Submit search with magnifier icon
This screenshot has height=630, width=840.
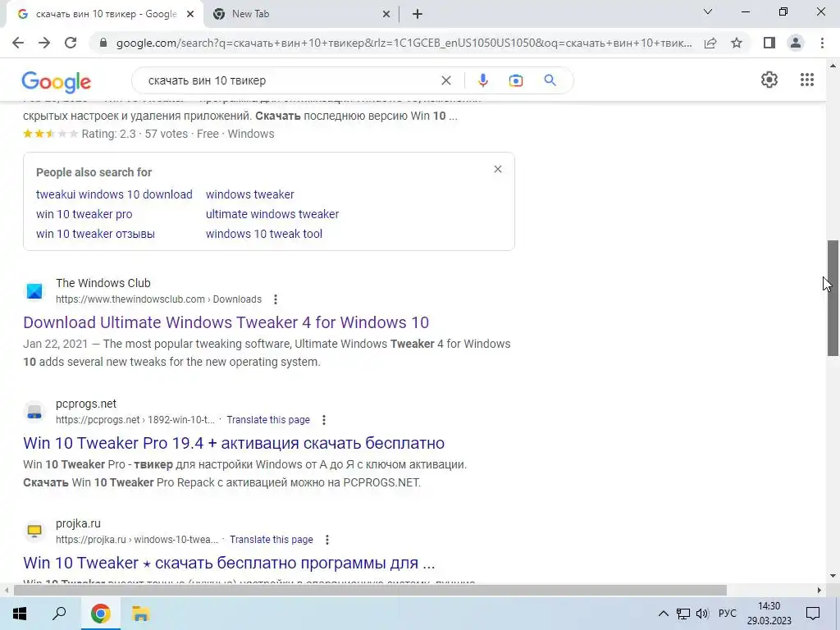(550, 80)
